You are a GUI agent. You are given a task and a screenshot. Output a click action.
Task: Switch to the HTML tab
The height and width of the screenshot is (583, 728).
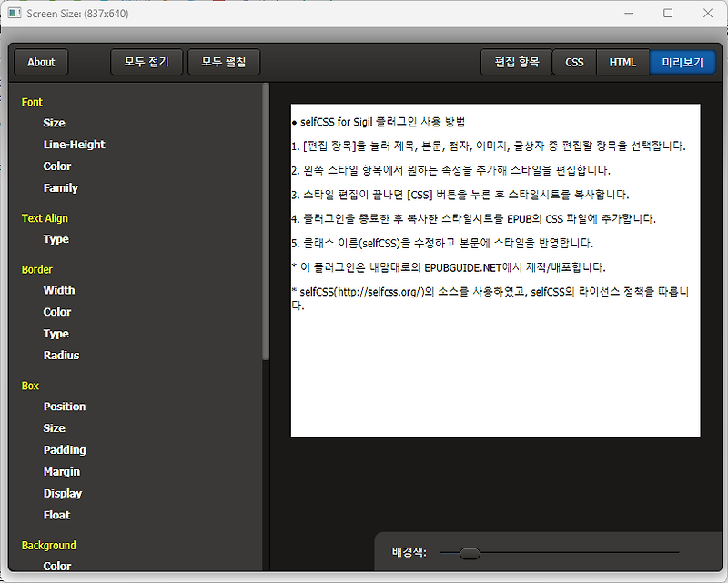(622, 62)
